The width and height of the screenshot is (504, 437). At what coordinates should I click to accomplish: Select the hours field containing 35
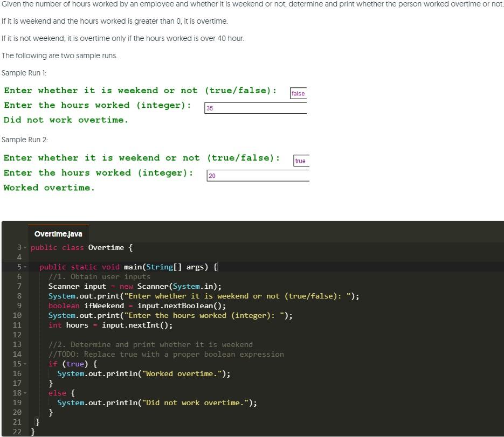click(256, 108)
